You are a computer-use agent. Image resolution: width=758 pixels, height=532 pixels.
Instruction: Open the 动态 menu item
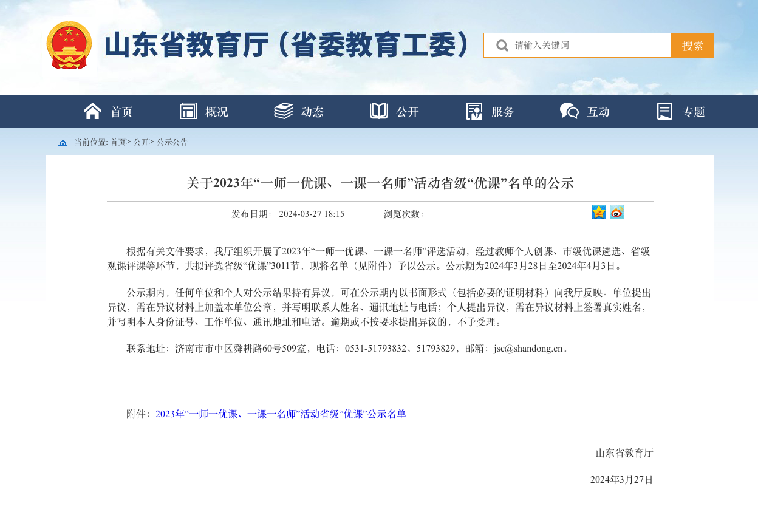(x=312, y=112)
